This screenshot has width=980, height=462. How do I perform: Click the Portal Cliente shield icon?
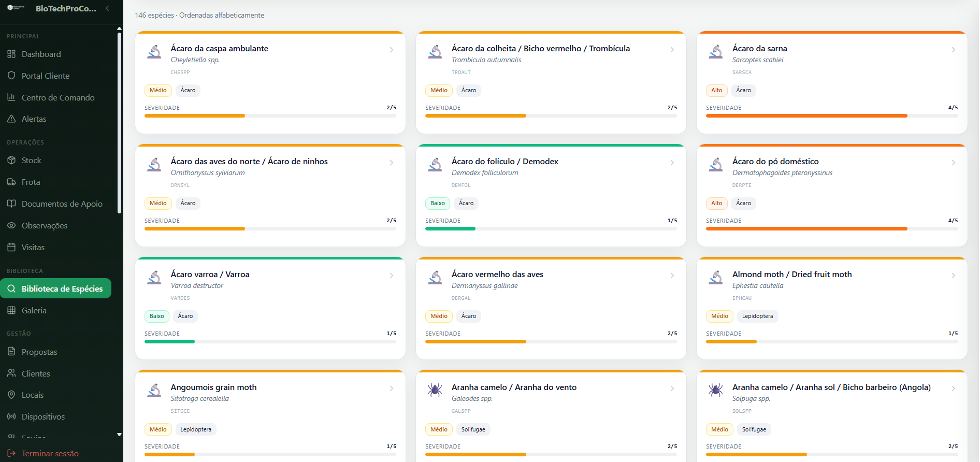click(x=11, y=76)
